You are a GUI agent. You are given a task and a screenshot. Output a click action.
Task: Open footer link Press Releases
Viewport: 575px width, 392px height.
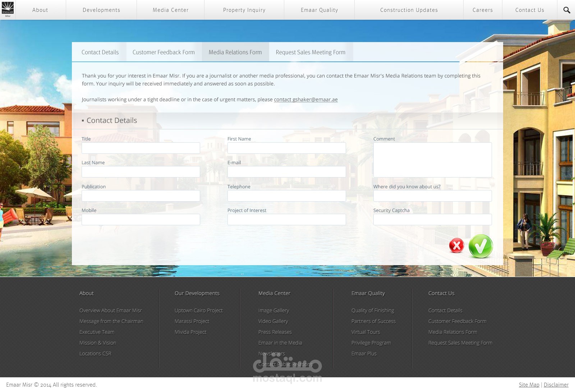pyautogui.click(x=275, y=332)
